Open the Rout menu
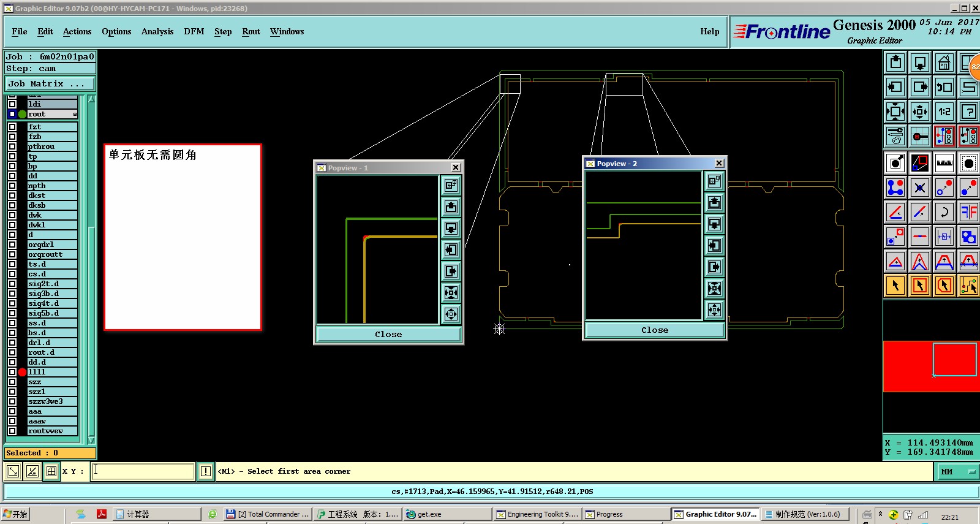The width and height of the screenshot is (980, 524). pos(251,31)
